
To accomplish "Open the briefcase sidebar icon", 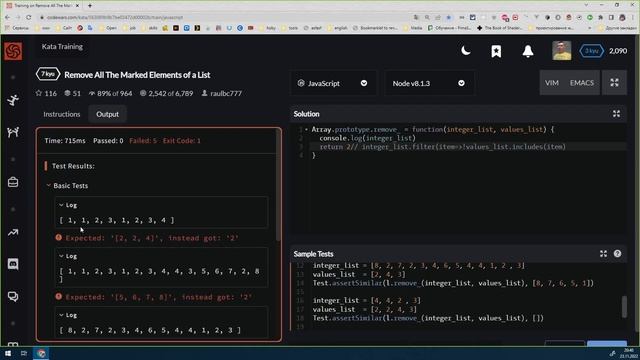I will pyautogui.click(x=13, y=182).
